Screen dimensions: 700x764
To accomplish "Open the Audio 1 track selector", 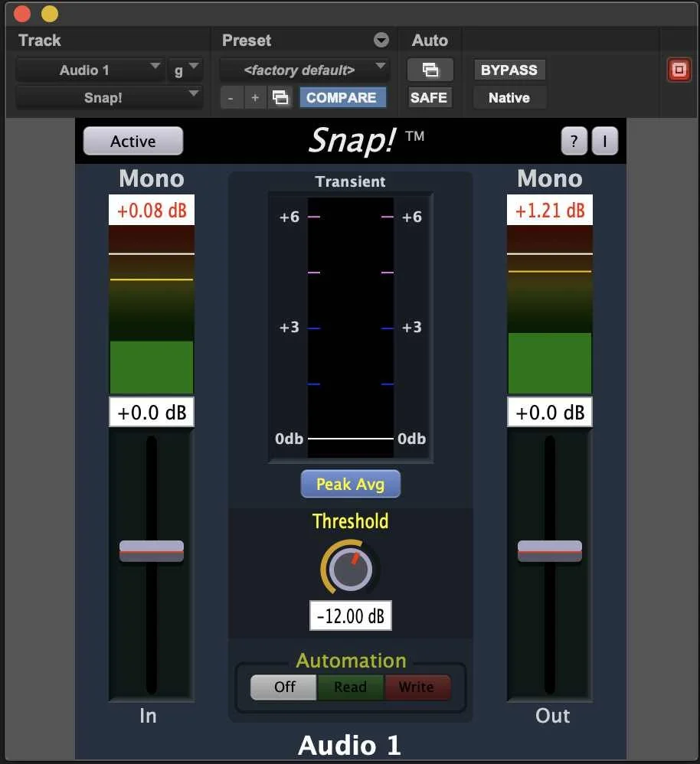I will [x=90, y=69].
